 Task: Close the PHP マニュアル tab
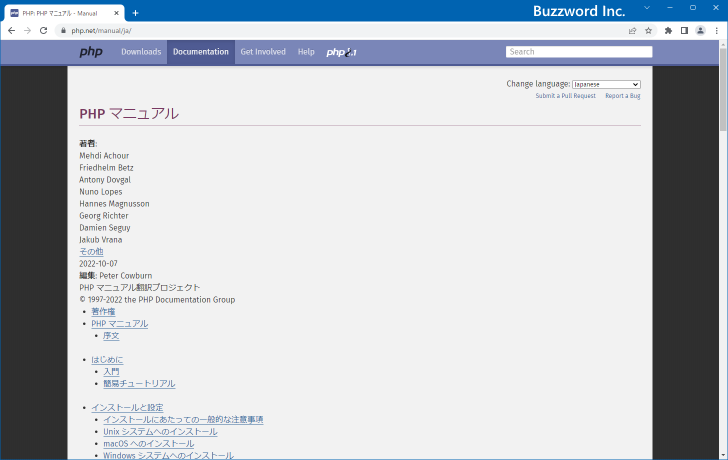point(117,13)
